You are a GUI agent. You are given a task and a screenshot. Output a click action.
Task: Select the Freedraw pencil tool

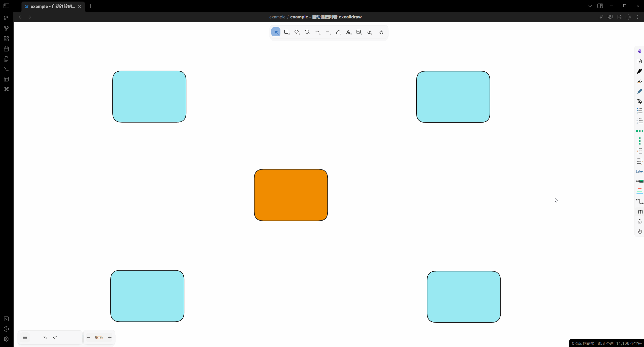pyautogui.click(x=338, y=32)
